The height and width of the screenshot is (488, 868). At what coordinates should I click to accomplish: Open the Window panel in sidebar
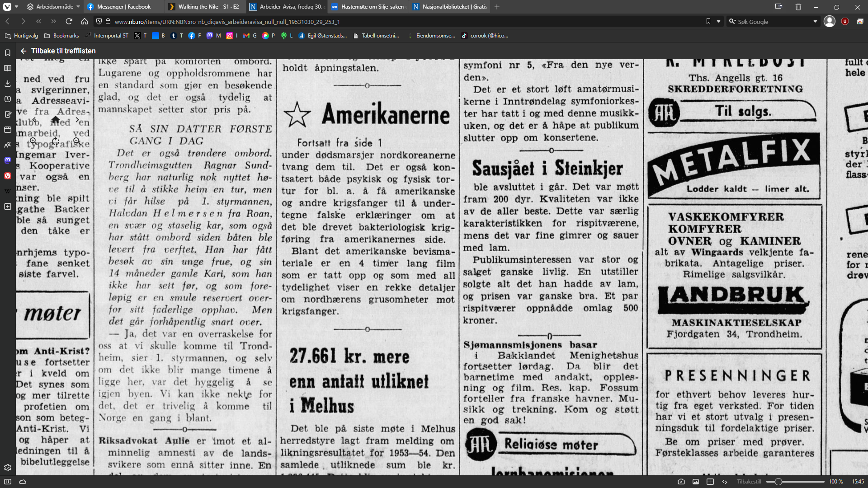pyautogui.click(x=8, y=130)
